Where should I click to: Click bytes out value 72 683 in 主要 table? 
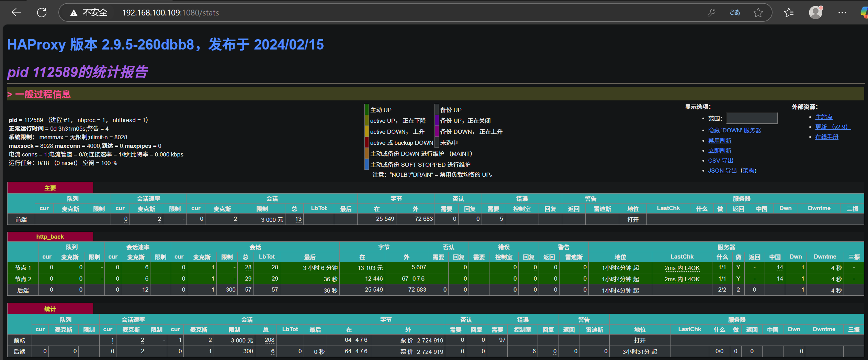(x=424, y=219)
